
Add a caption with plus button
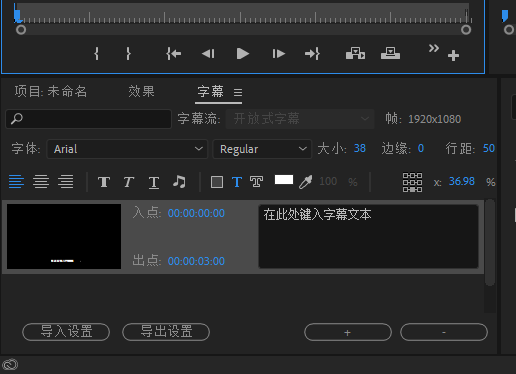[x=348, y=332]
